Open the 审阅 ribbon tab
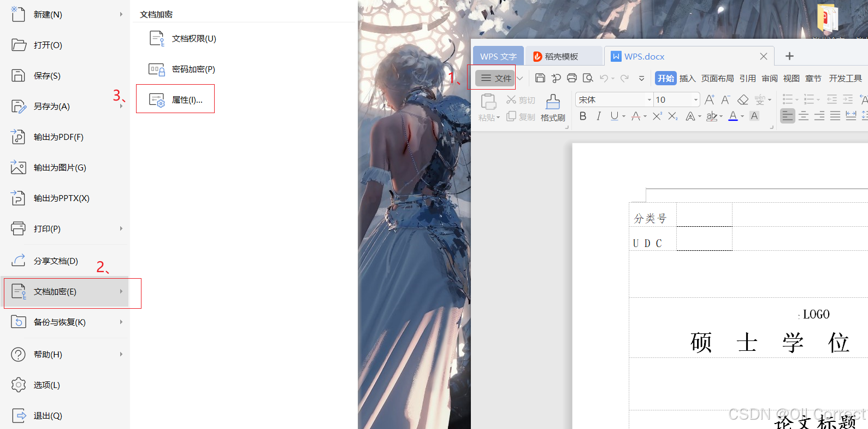The height and width of the screenshot is (429, 868). [770, 78]
